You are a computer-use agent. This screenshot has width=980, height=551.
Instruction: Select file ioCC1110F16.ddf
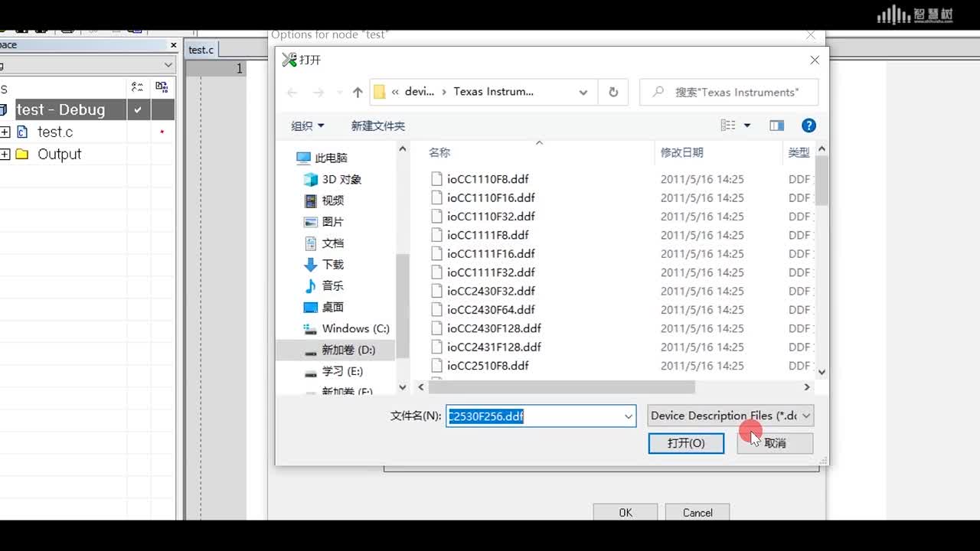[x=491, y=197]
